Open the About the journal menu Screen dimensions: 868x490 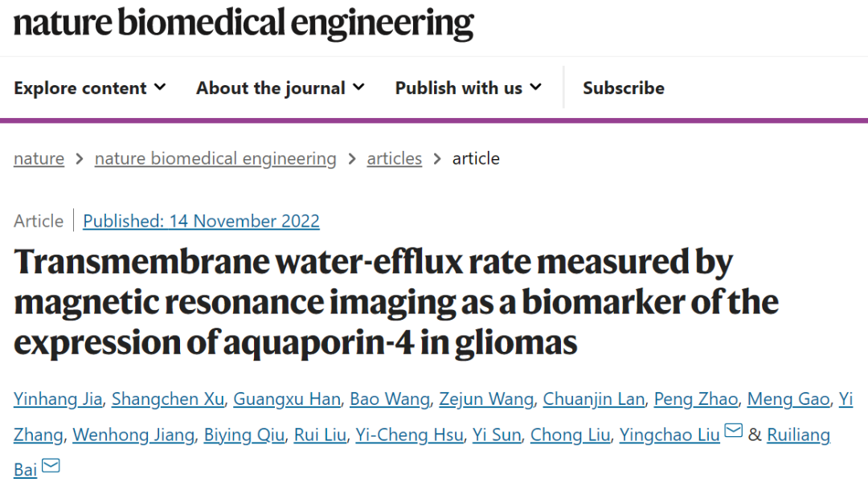point(280,88)
